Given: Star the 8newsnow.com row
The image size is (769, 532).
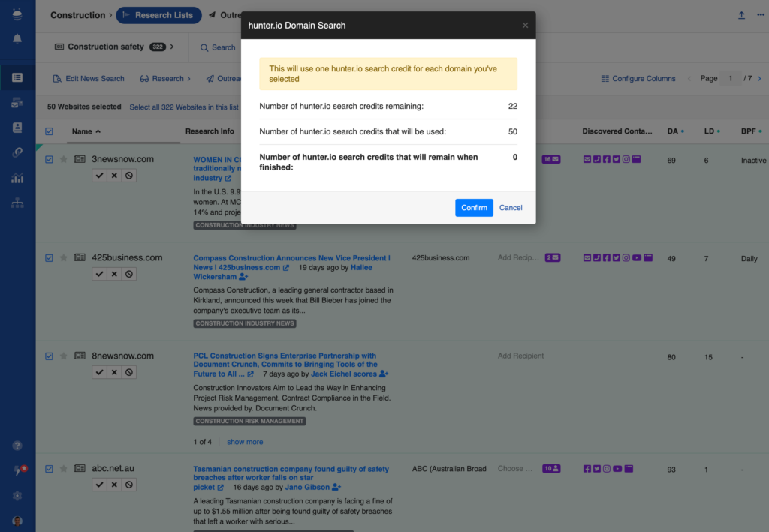Looking at the screenshot, I should coord(63,356).
